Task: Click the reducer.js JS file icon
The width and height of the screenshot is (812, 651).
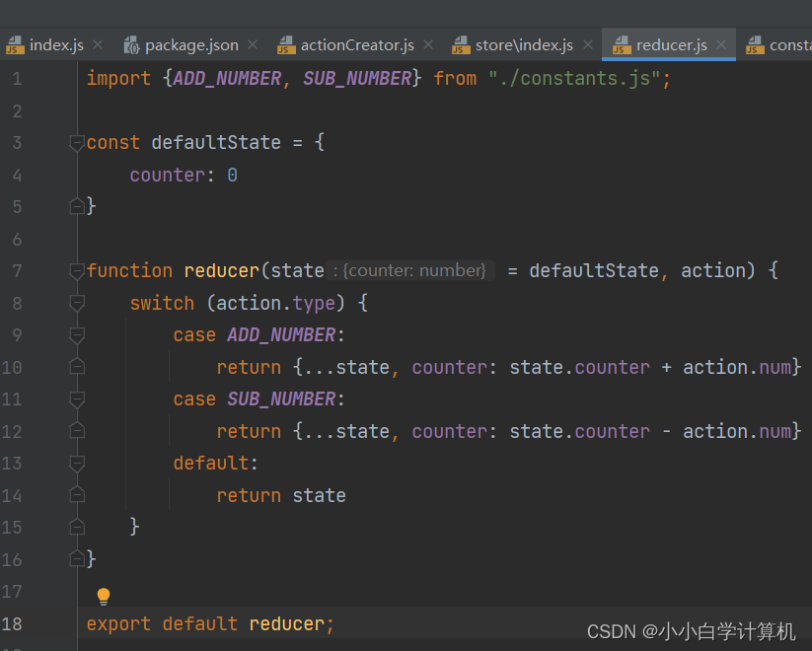Action: click(x=622, y=45)
